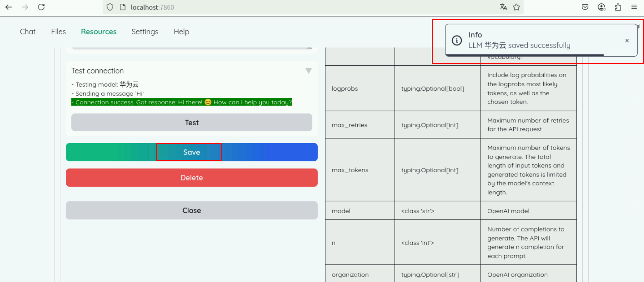Click 'LLM 华为云 saved successfully' message text
The height and width of the screenshot is (282, 644).
[519, 45]
